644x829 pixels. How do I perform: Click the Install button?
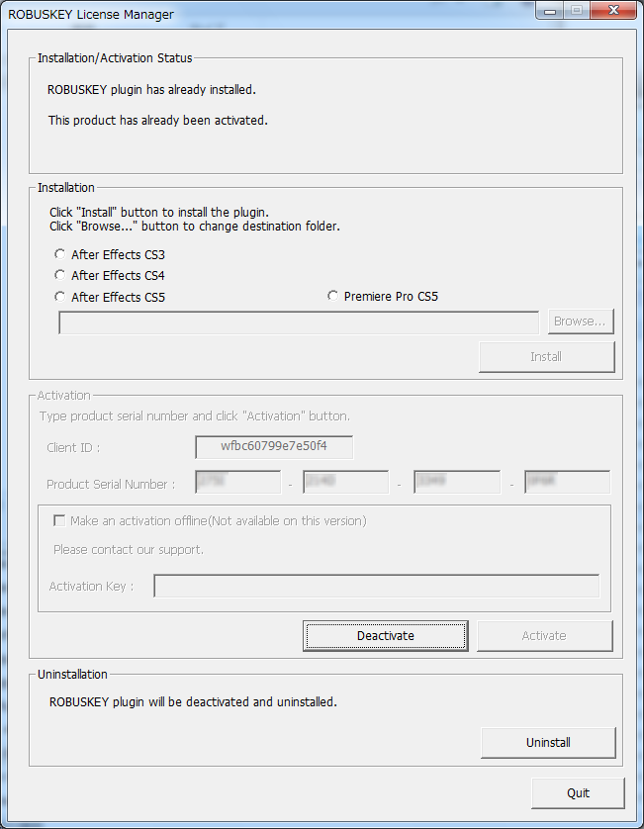547,357
